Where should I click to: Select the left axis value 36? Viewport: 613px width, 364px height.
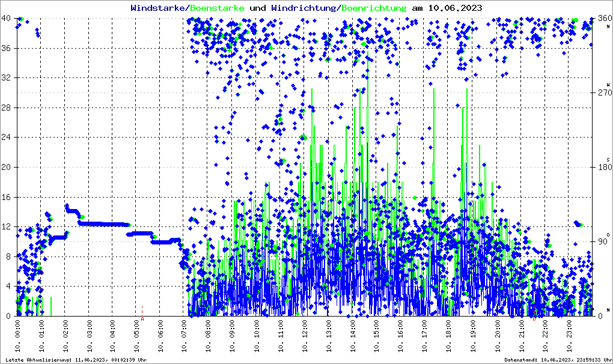pyautogui.click(x=6, y=48)
